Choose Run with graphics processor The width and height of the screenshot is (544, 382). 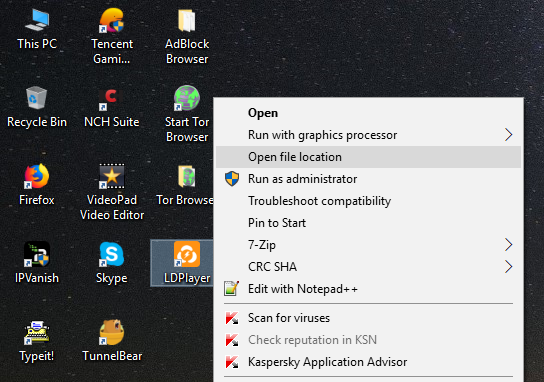tap(368, 135)
